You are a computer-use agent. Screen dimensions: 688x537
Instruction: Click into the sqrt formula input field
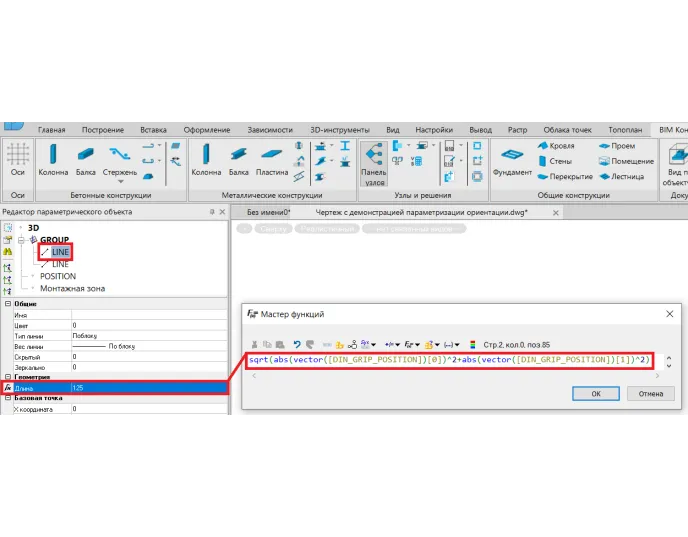tap(449, 360)
